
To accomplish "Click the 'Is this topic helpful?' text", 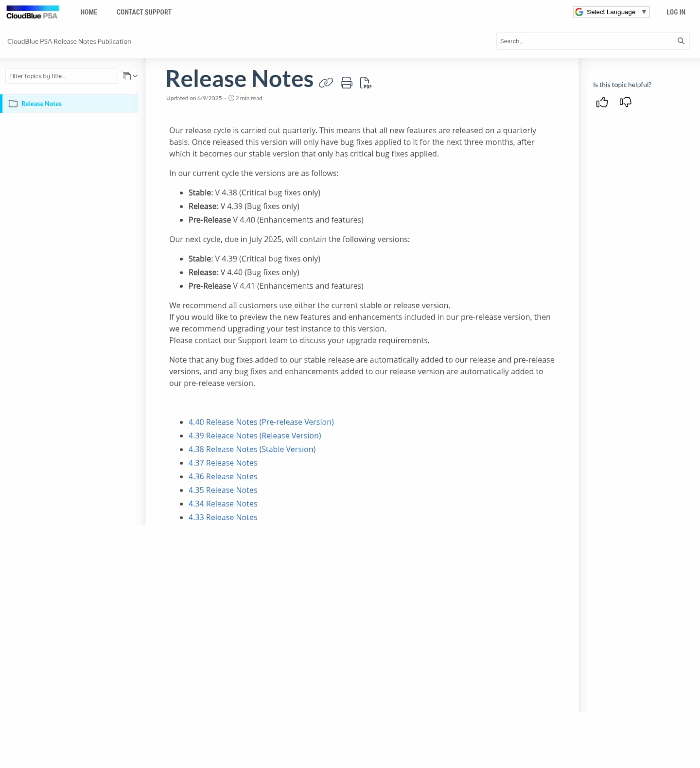I will (622, 85).
